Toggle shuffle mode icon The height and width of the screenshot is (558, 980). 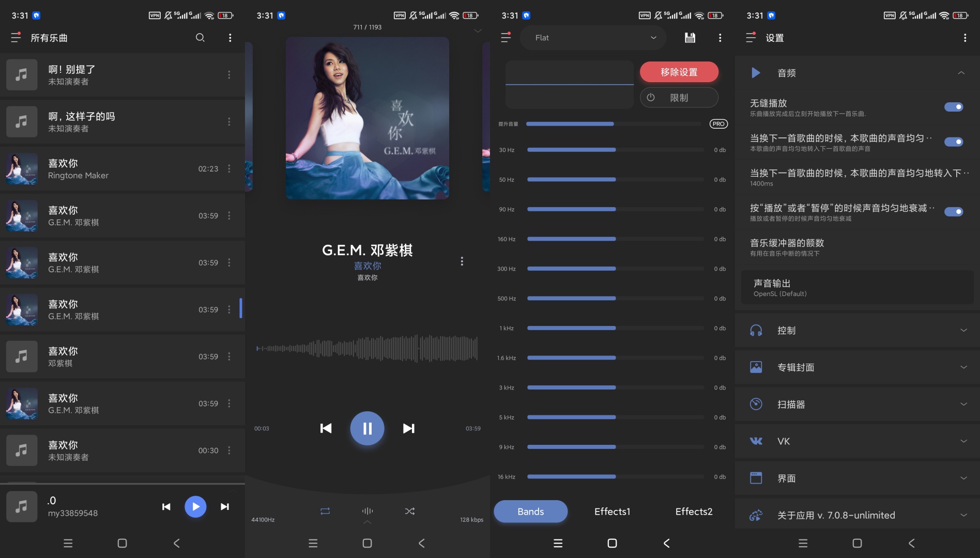coord(409,511)
